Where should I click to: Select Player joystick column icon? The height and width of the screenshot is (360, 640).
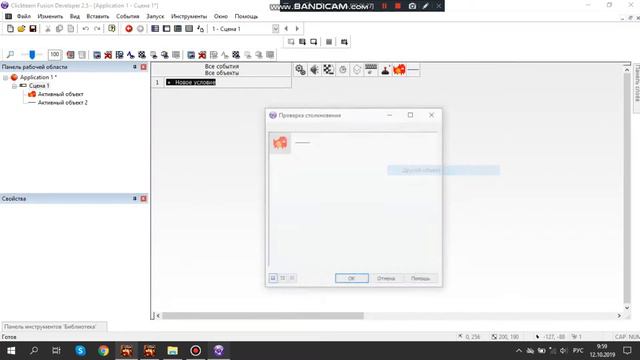[x=385, y=70]
